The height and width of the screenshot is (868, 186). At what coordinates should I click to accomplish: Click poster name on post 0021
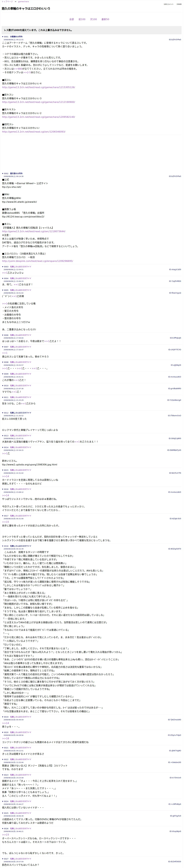[21, 748]
